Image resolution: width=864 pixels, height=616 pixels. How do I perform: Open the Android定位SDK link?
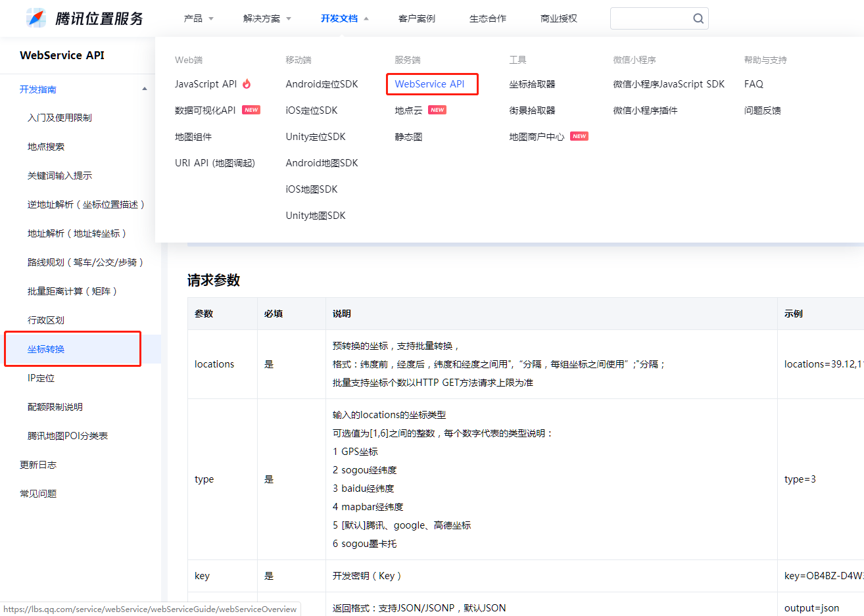322,84
